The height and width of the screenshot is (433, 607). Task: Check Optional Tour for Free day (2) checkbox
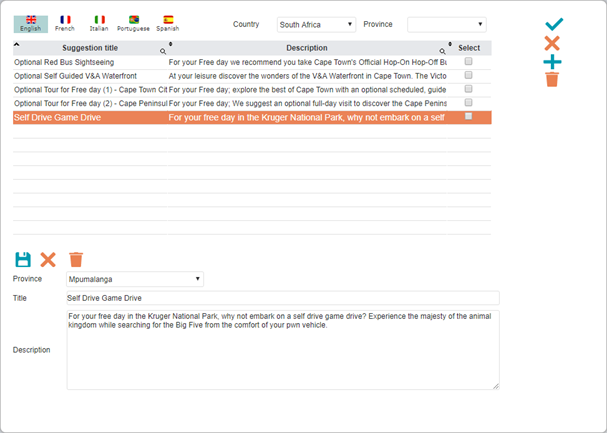coord(468,103)
